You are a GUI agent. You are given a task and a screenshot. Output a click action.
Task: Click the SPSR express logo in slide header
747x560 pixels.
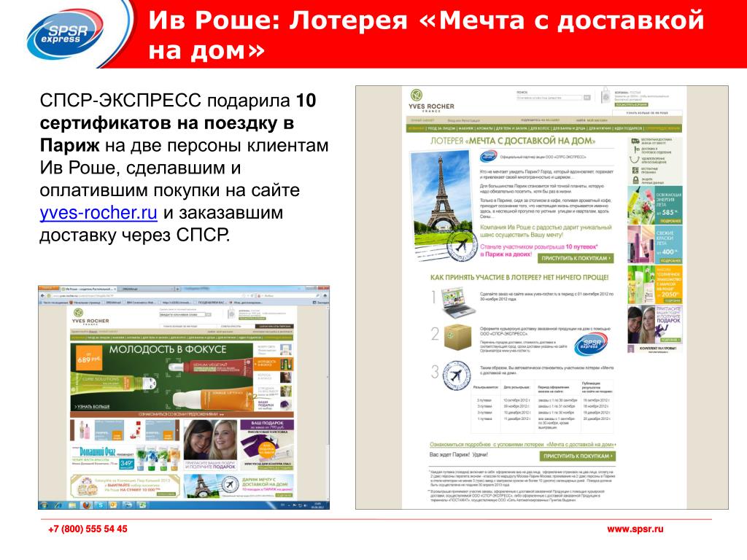point(65,35)
